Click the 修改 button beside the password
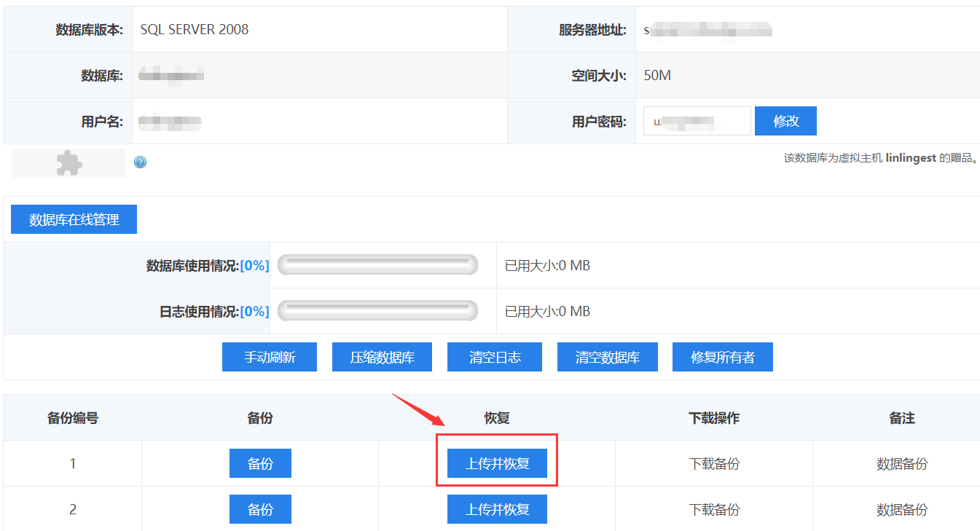This screenshot has width=980, height=531. [785, 121]
